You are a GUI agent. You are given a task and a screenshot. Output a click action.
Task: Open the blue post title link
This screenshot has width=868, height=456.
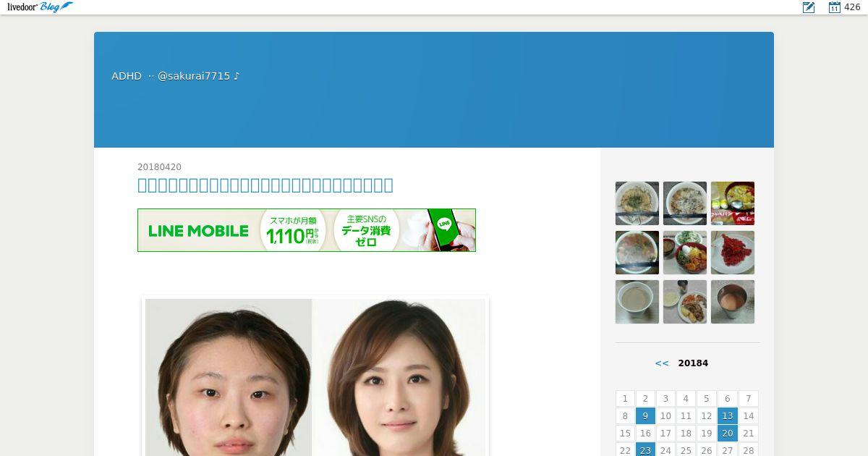pos(265,185)
